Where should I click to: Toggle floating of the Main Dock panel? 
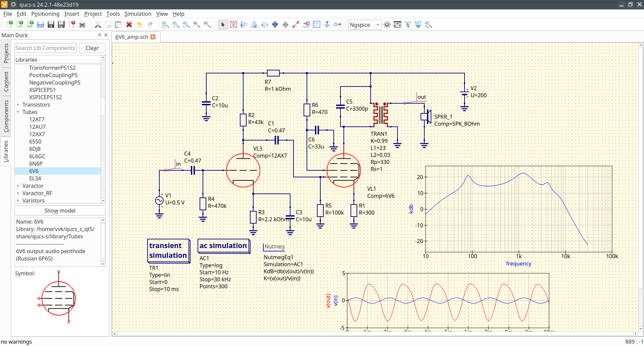pyautogui.click(x=100, y=35)
